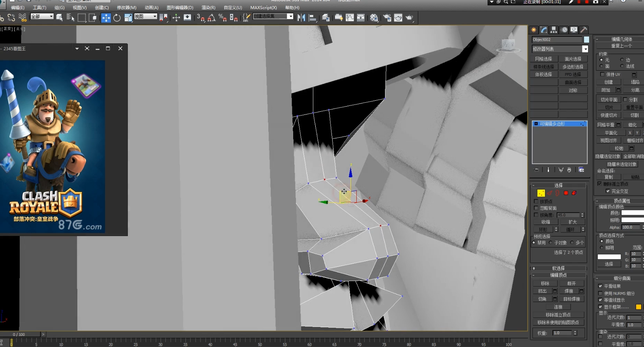Click the timeline frame slider 0 / 100

(x=20, y=334)
